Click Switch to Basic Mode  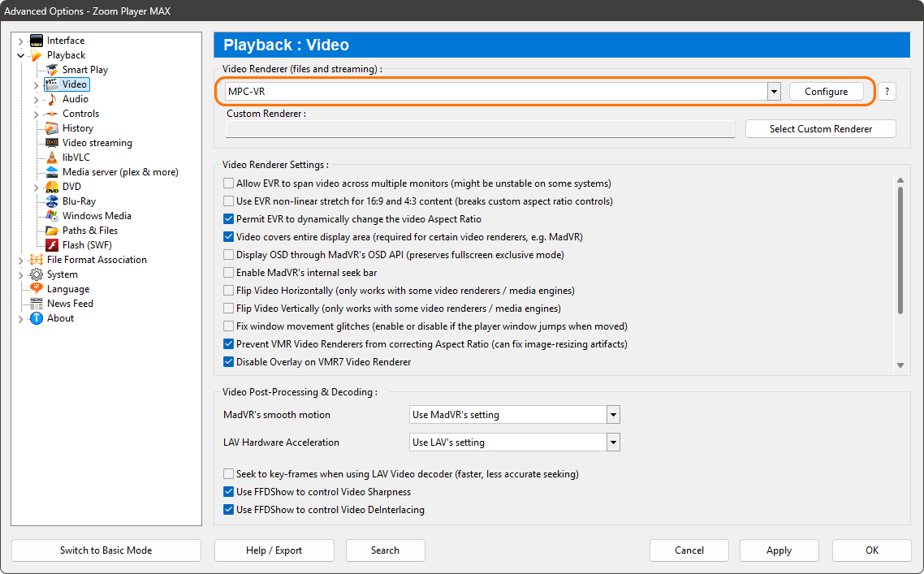point(106,550)
